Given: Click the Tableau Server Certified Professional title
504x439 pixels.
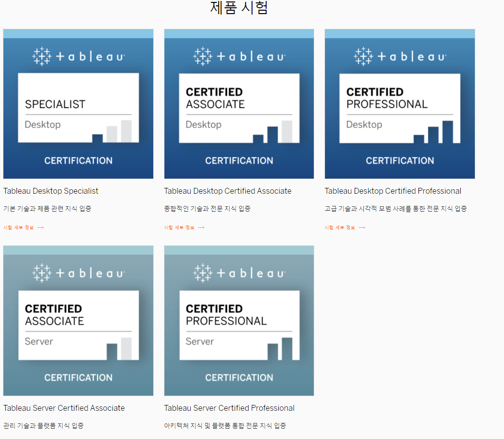Looking at the screenshot, I should (229, 408).
